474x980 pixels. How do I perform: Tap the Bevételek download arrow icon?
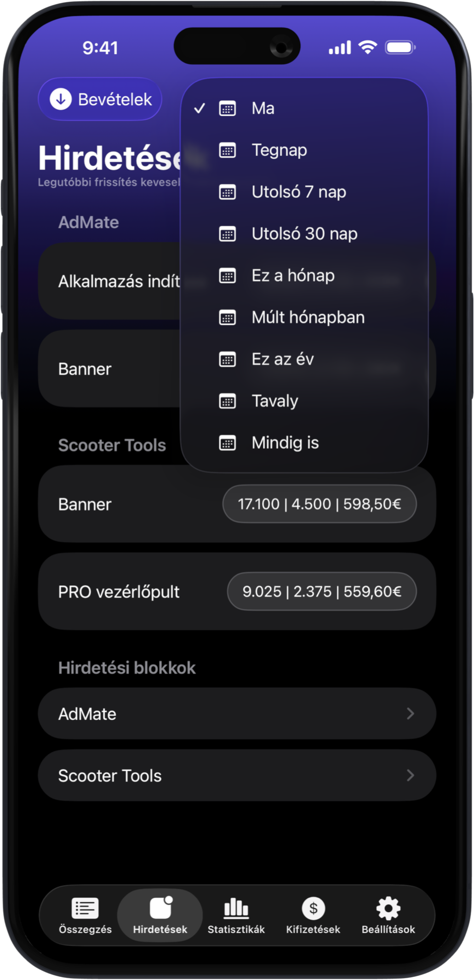61,99
